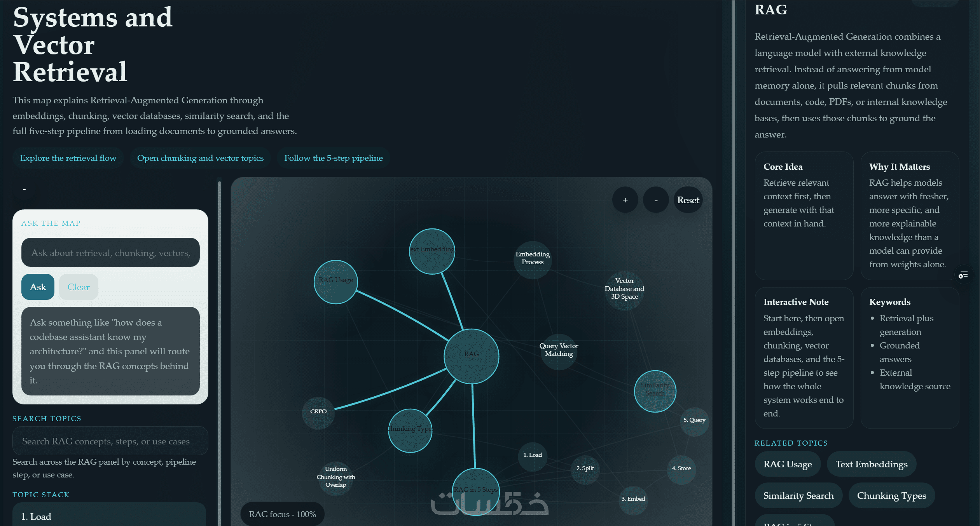Click the Similarity Search node
This screenshot has height=526, width=980.
[x=655, y=391]
